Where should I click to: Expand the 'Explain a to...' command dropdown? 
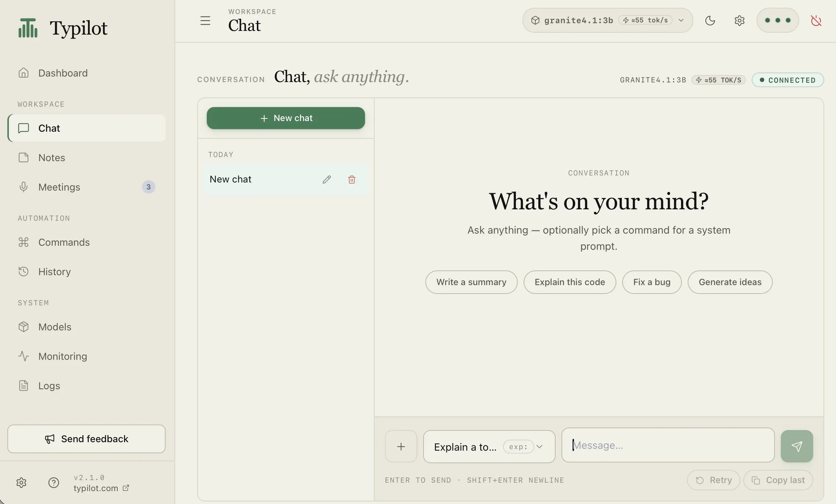[489, 447]
